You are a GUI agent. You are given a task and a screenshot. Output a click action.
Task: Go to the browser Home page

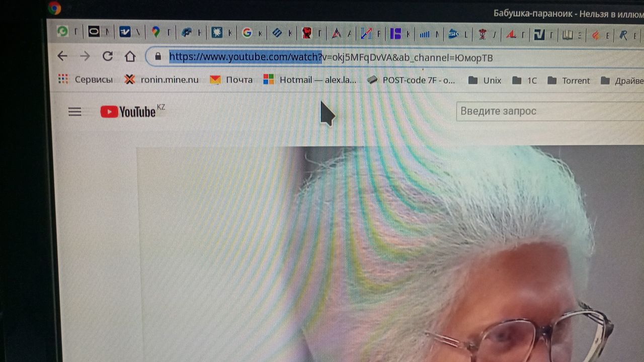pyautogui.click(x=130, y=56)
